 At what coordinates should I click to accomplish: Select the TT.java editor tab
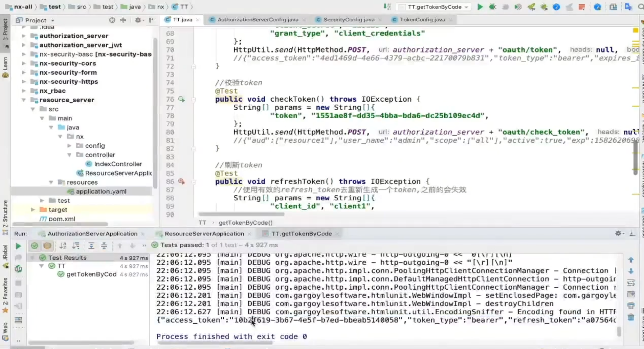(x=182, y=20)
